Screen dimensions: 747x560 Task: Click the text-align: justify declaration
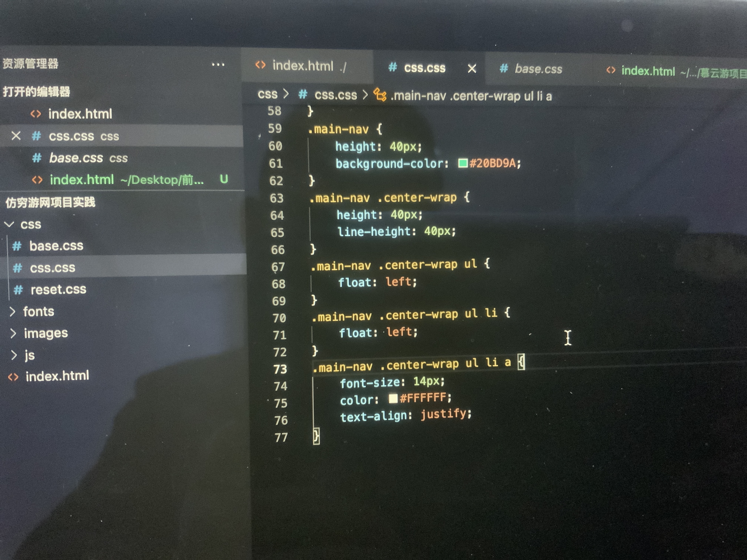coord(406,415)
